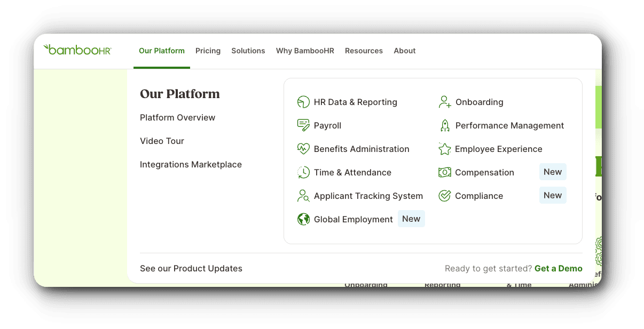Open the Resources menu

[x=364, y=51]
